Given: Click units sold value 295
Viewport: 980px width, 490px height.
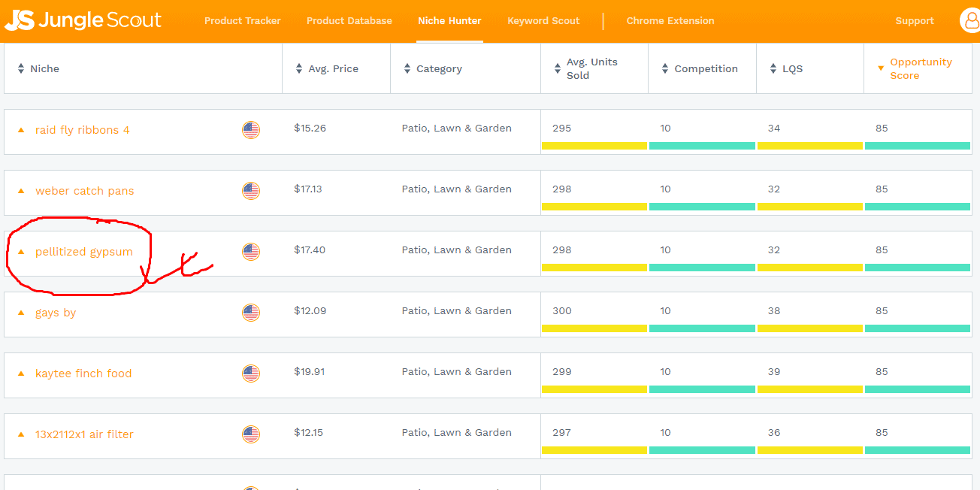Looking at the screenshot, I should point(561,129).
